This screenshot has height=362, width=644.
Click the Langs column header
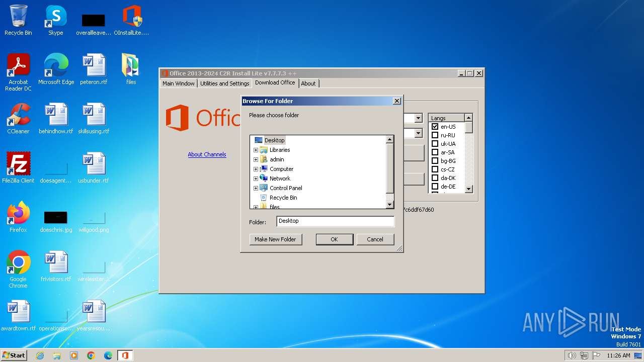[x=446, y=118]
